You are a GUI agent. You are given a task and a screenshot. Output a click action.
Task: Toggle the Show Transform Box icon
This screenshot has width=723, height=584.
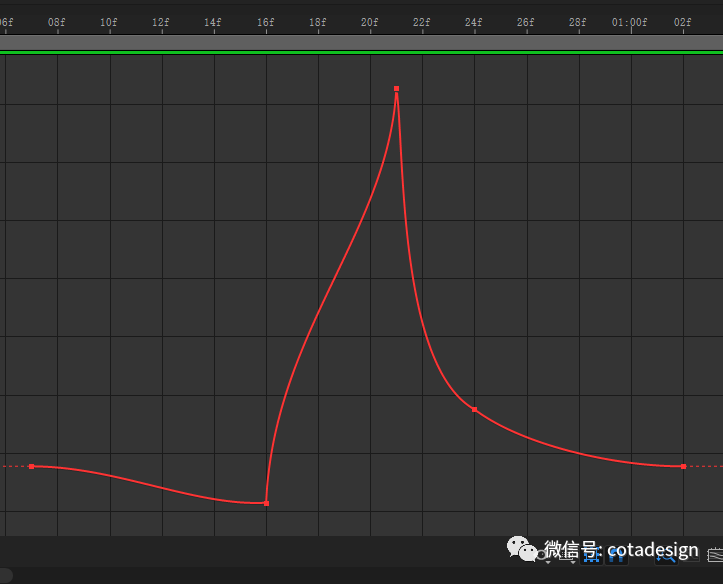point(592,555)
